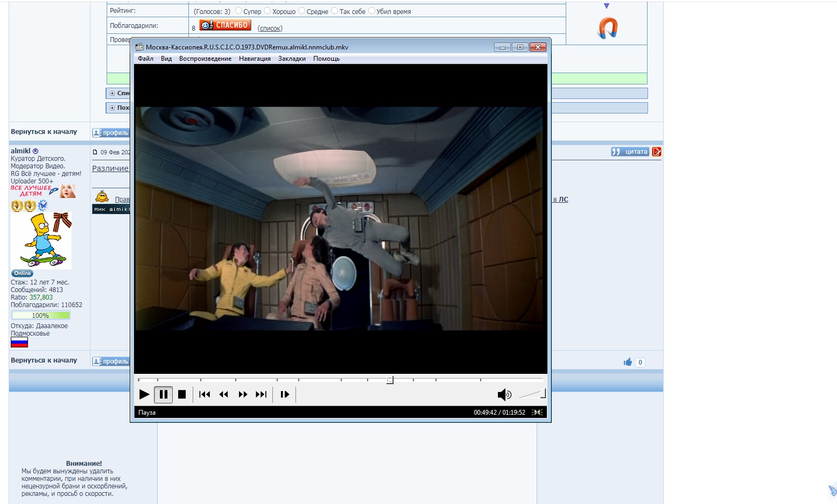This screenshot has width=837, height=504.
Task: Click Bart Simpson avatar of almikl
Action: pyautogui.click(x=41, y=240)
